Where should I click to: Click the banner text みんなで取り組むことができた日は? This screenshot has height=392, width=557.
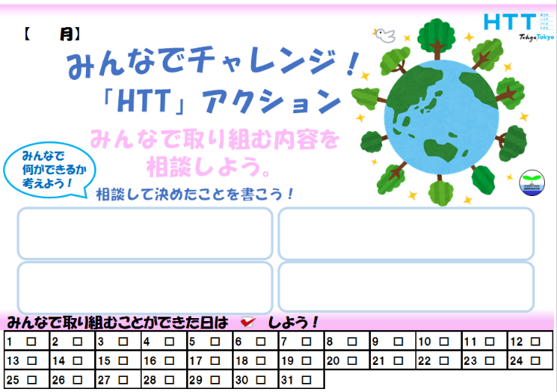pos(118,323)
